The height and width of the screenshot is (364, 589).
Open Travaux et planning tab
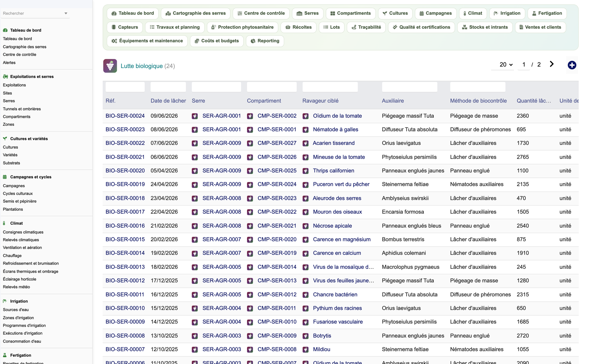click(x=175, y=27)
